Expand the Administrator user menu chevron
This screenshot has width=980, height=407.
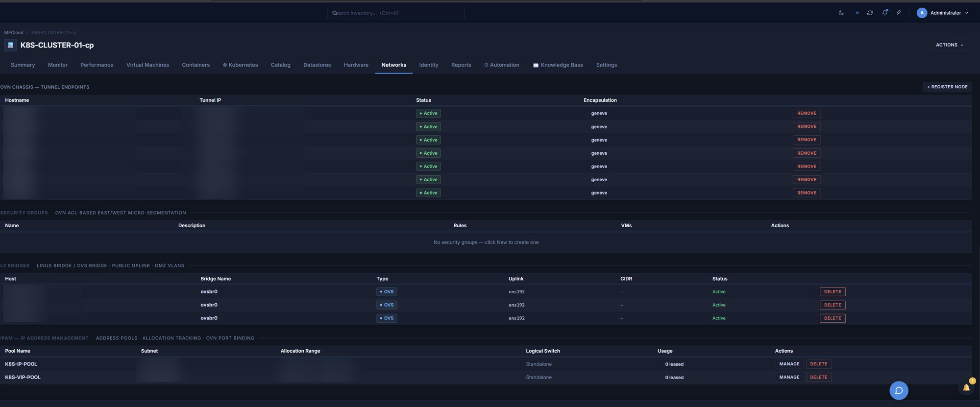tap(966, 13)
